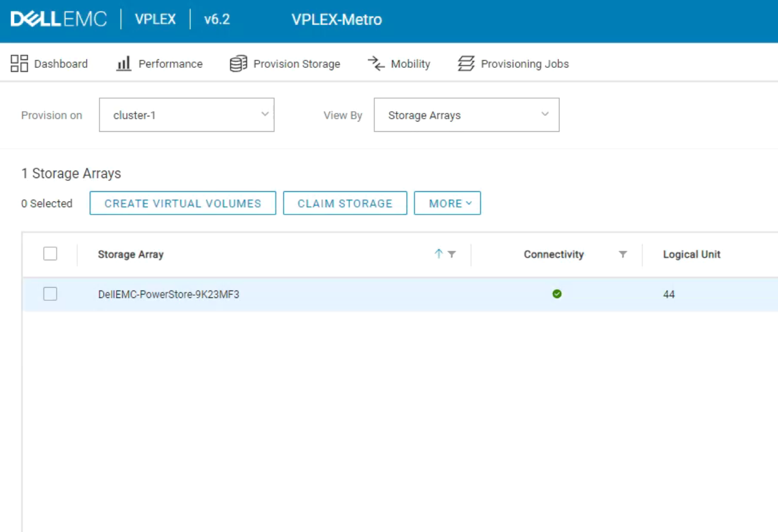
Task: Click the green connectivity status icon
Action: coord(557,294)
